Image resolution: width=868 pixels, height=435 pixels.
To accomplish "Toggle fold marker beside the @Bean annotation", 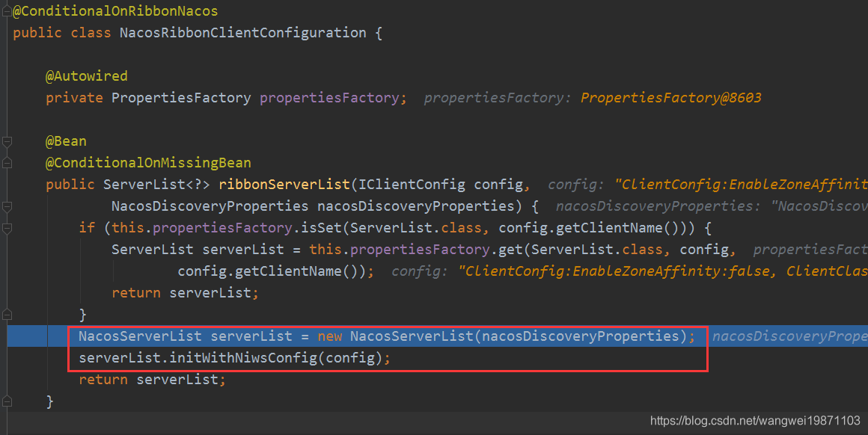I will pyautogui.click(x=7, y=141).
